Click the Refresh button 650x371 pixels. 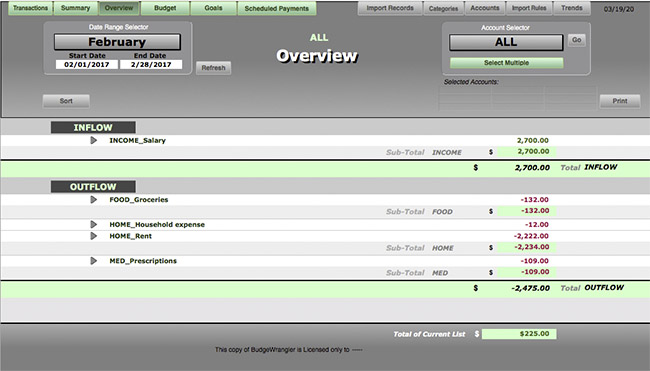click(213, 68)
